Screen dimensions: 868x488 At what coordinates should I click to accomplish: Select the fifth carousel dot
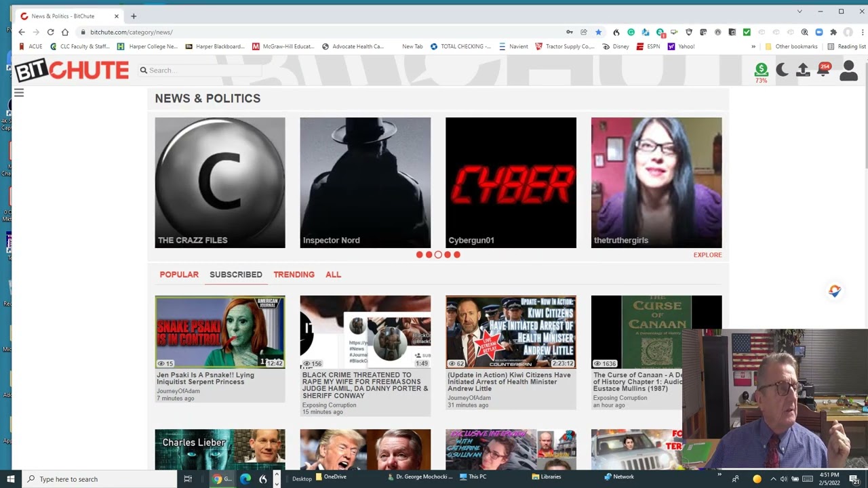click(x=457, y=255)
